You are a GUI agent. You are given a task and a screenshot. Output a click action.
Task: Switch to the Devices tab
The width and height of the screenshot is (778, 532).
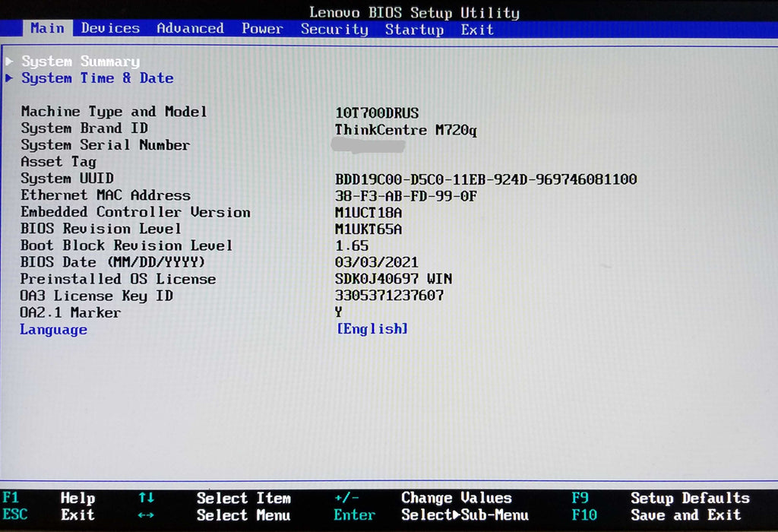coord(111,28)
